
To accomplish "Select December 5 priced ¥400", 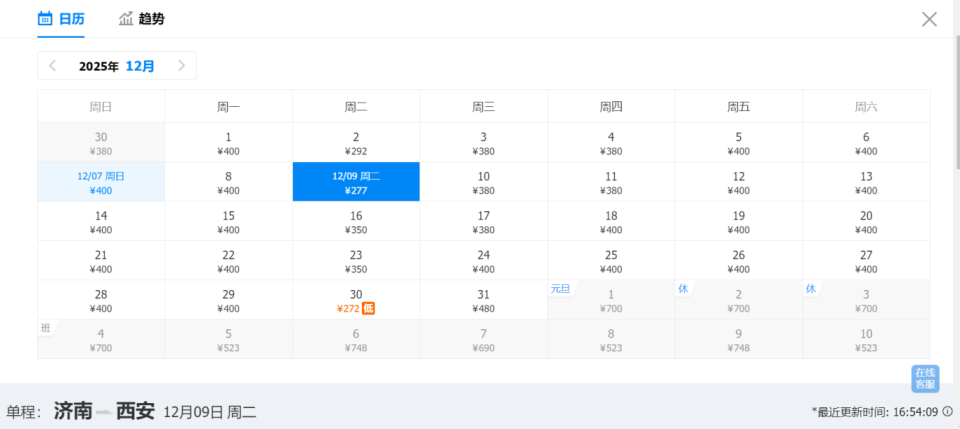I will [x=739, y=143].
